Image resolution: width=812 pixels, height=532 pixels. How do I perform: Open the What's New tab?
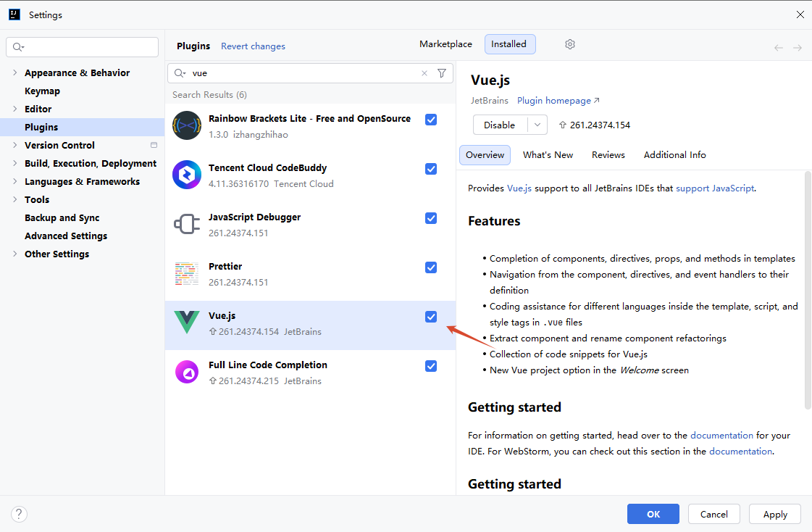tap(548, 155)
